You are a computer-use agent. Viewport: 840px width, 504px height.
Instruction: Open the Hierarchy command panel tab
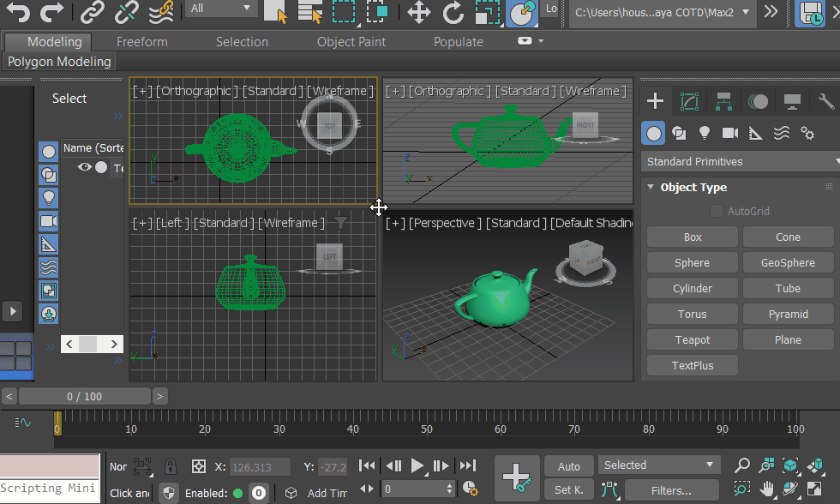pyautogui.click(x=723, y=102)
